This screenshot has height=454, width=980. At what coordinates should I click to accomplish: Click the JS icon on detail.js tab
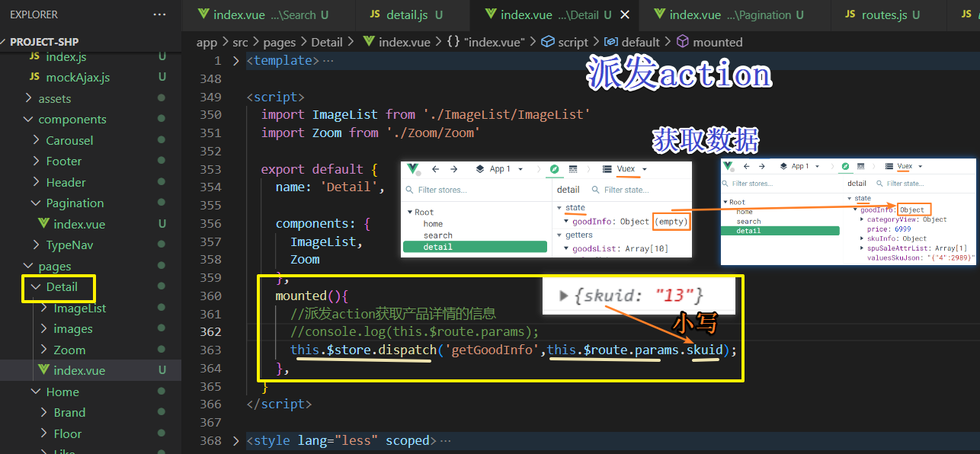point(375,15)
